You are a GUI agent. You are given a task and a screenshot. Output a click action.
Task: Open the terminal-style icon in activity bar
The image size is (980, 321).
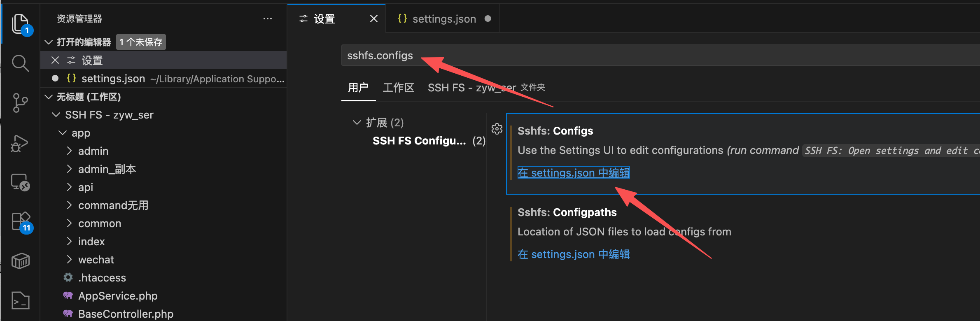21,300
